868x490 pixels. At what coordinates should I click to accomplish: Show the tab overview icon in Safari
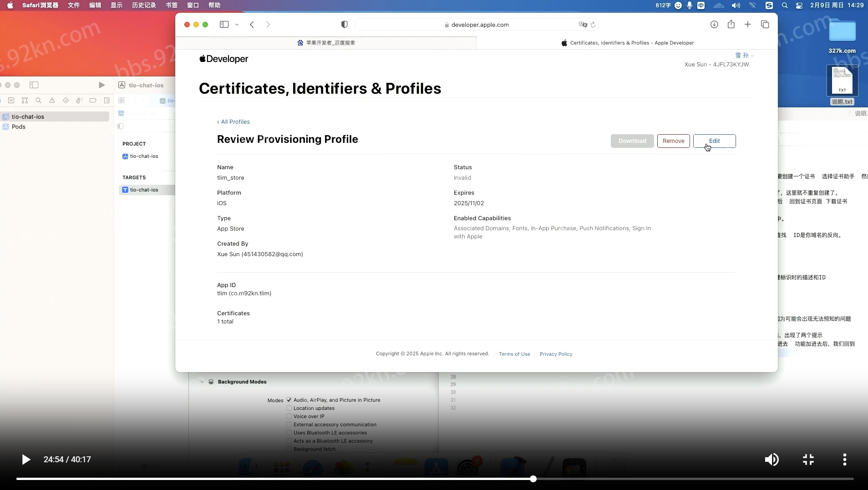coord(765,25)
